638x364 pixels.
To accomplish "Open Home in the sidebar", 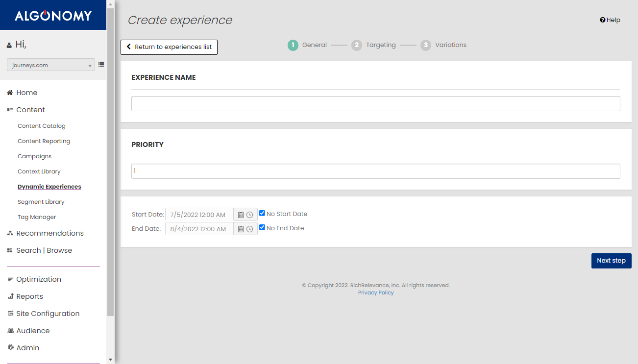I will (27, 93).
